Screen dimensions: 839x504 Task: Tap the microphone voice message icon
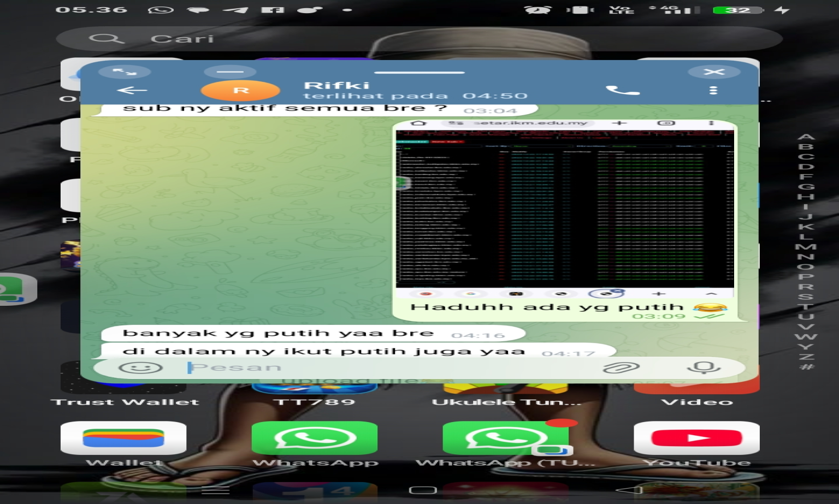pyautogui.click(x=703, y=368)
